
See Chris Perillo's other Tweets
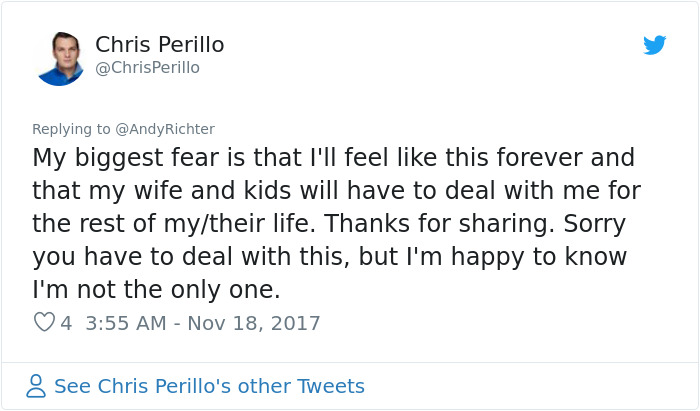pyautogui.click(x=209, y=386)
